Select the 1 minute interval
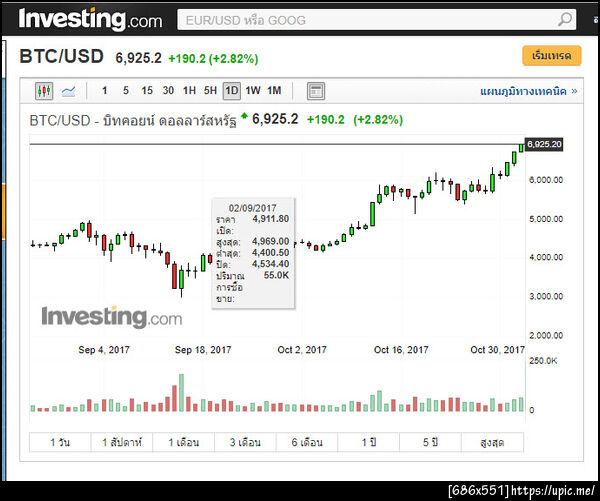This screenshot has height=501, width=600. [x=104, y=91]
